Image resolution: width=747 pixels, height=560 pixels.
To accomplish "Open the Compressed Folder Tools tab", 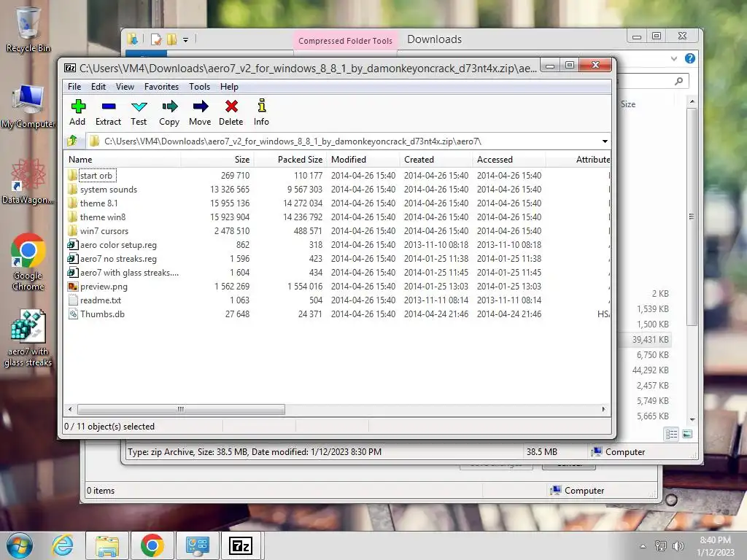I will point(345,41).
